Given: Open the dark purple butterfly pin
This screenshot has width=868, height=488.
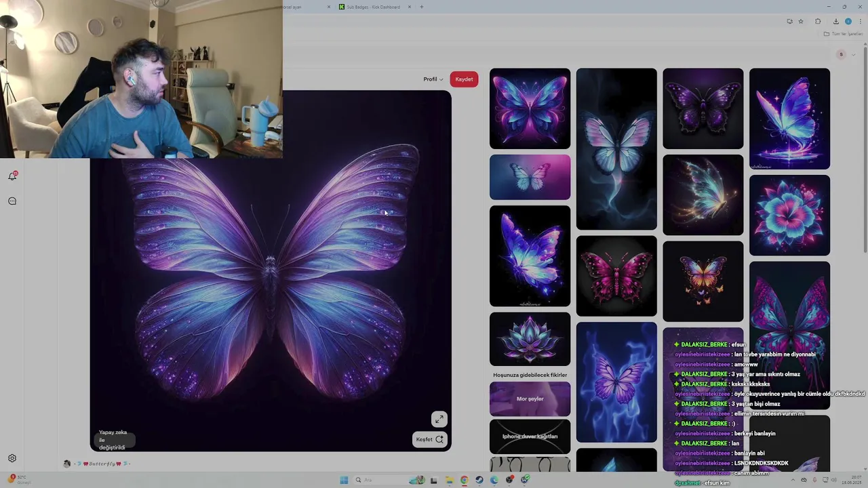Looking at the screenshot, I should click(703, 108).
